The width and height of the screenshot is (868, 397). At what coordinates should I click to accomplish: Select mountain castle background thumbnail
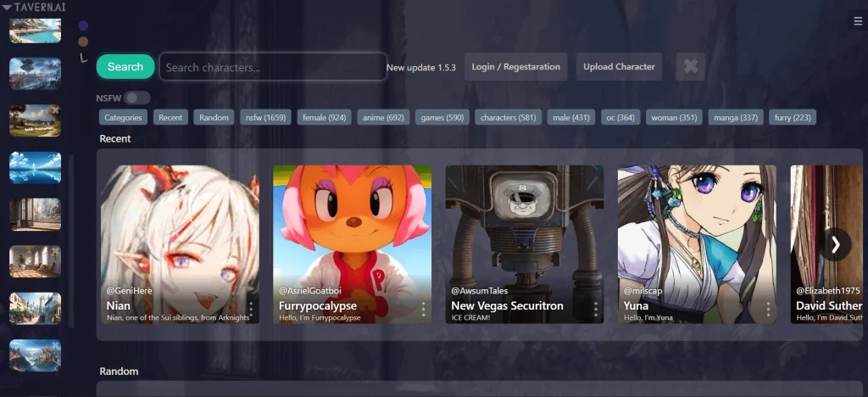coord(36,355)
